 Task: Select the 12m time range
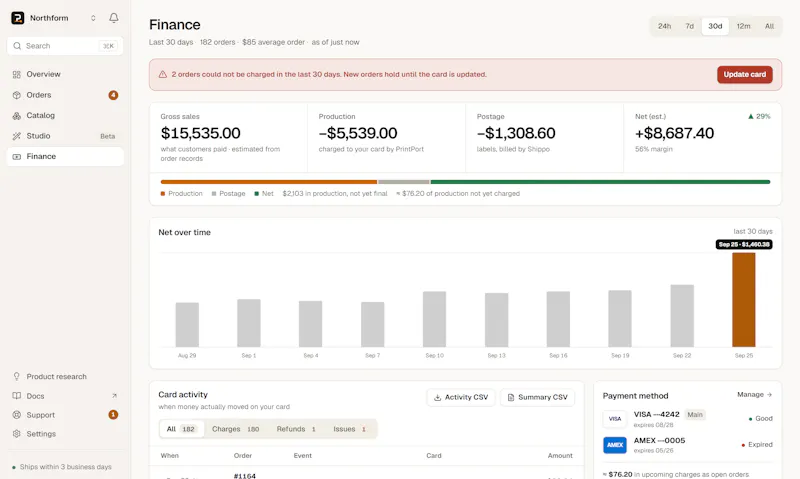coord(743,26)
